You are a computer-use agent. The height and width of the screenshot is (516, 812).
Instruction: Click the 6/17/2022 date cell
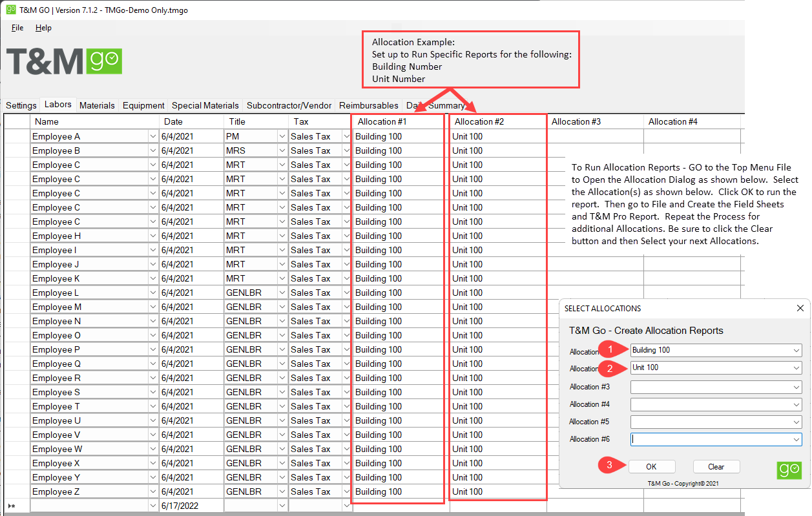point(191,506)
